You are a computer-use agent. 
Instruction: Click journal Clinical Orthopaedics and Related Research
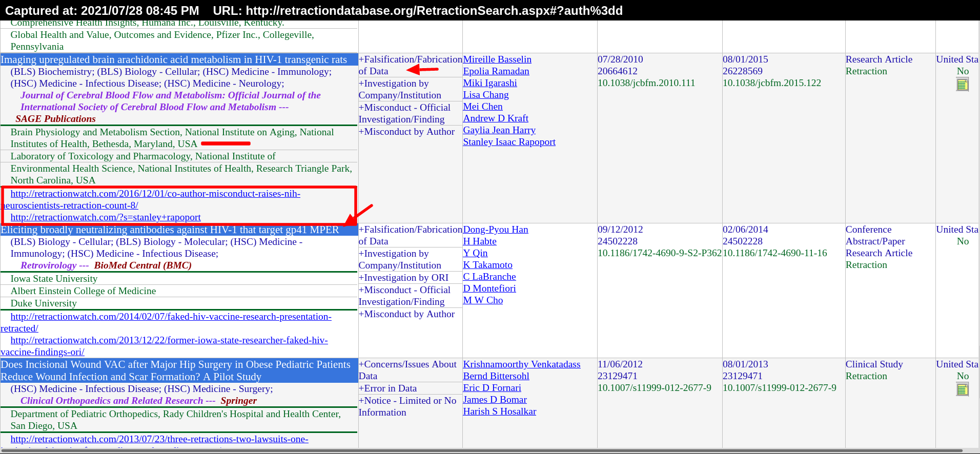click(112, 401)
